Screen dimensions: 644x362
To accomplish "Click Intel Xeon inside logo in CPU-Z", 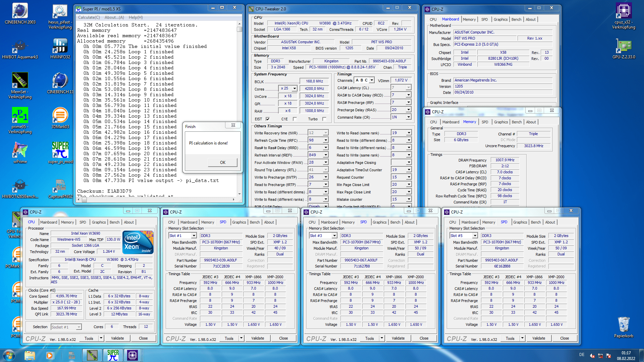I will [x=138, y=242].
